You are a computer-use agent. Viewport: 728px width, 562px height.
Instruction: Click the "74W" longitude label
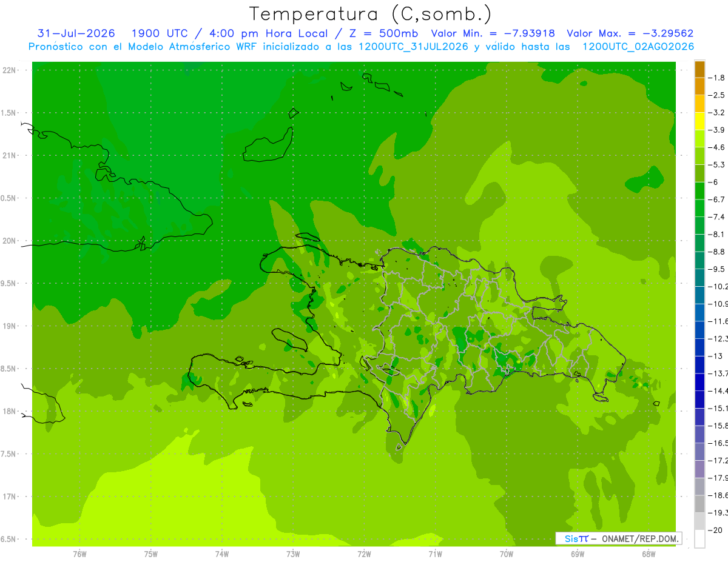point(222,554)
